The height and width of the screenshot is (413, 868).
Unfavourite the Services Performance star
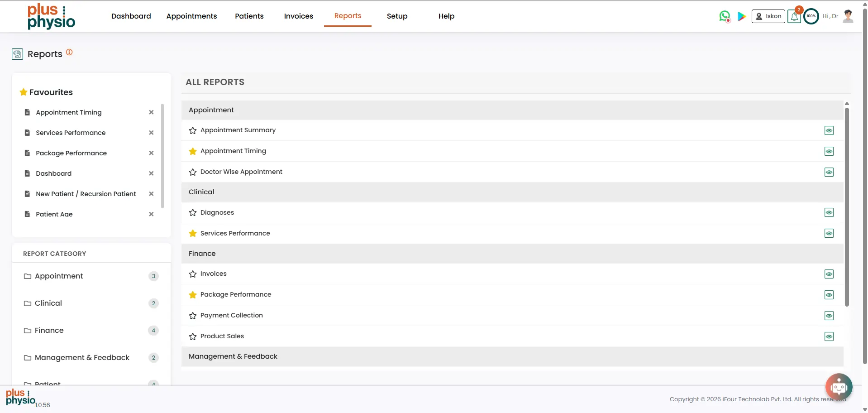click(193, 234)
